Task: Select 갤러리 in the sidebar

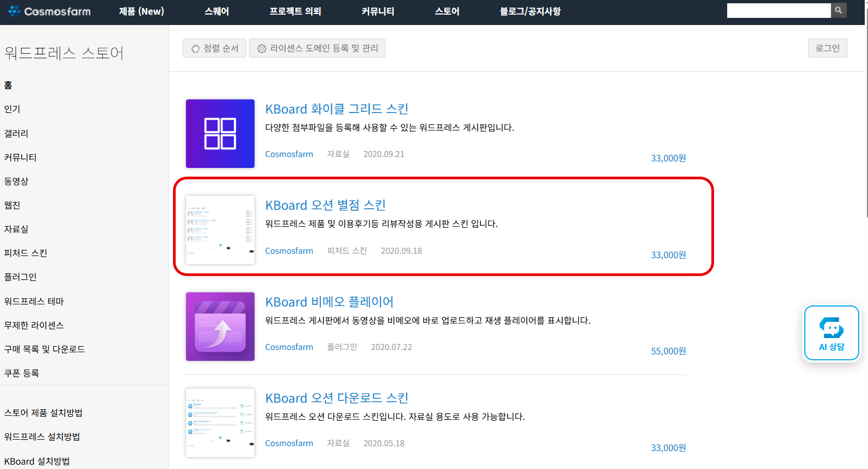Action: pos(16,133)
